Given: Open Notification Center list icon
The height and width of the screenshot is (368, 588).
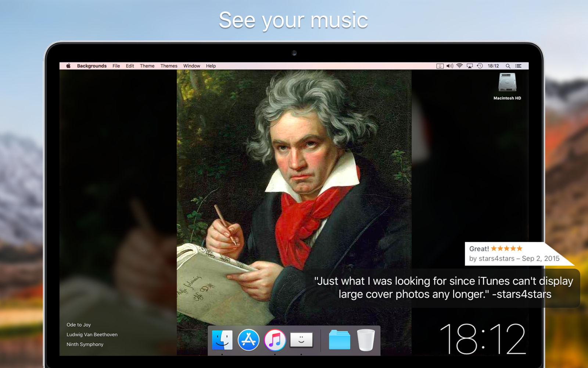Looking at the screenshot, I should pos(518,66).
